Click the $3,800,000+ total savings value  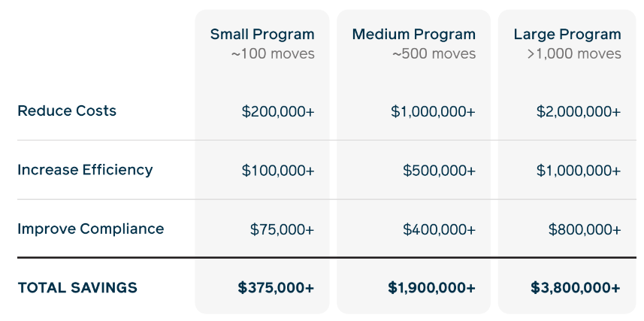[x=576, y=287]
